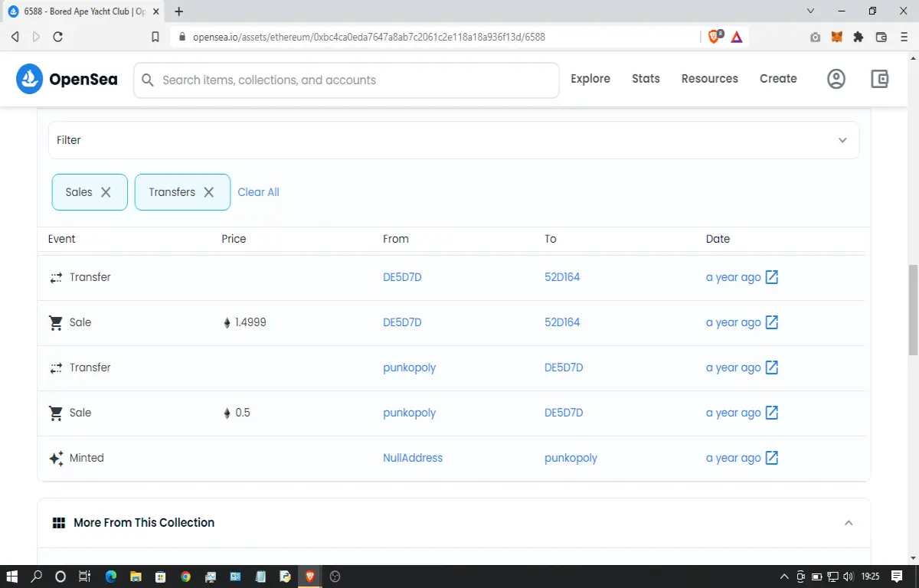Click the OpenSea search input field
The height and width of the screenshot is (588, 919).
346,80
